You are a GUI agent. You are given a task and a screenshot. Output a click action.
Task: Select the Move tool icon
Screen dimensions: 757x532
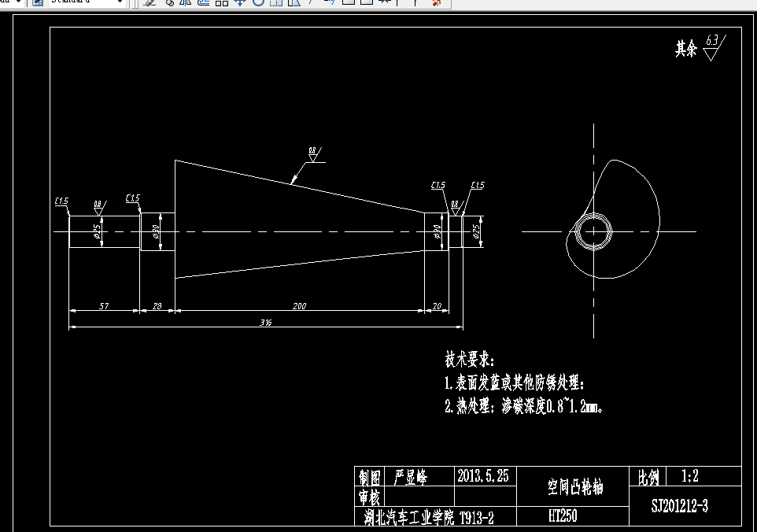[239, 2]
